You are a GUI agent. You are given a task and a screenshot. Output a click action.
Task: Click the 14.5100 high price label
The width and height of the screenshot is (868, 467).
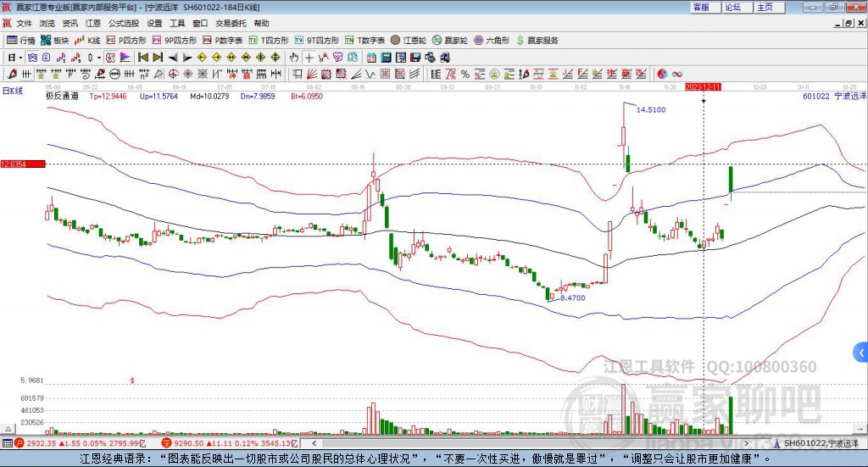click(x=651, y=109)
